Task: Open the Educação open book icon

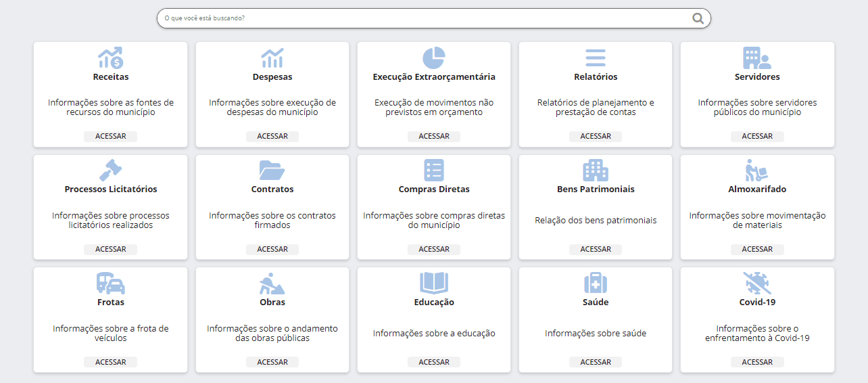Action: tap(433, 283)
